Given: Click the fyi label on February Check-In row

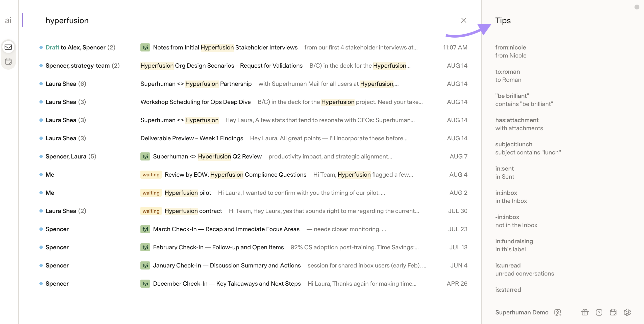Looking at the screenshot, I should tap(145, 247).
